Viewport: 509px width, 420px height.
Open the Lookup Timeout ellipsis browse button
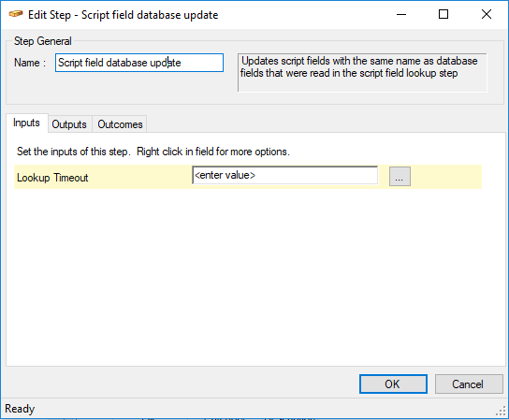tap(400, 177)
